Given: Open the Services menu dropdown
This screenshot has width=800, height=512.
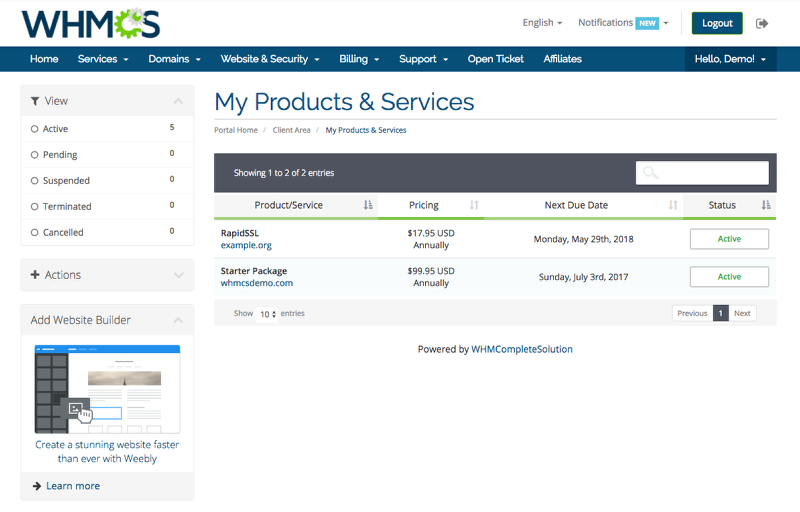Looking at the screenshot, I should coord(103,59).
